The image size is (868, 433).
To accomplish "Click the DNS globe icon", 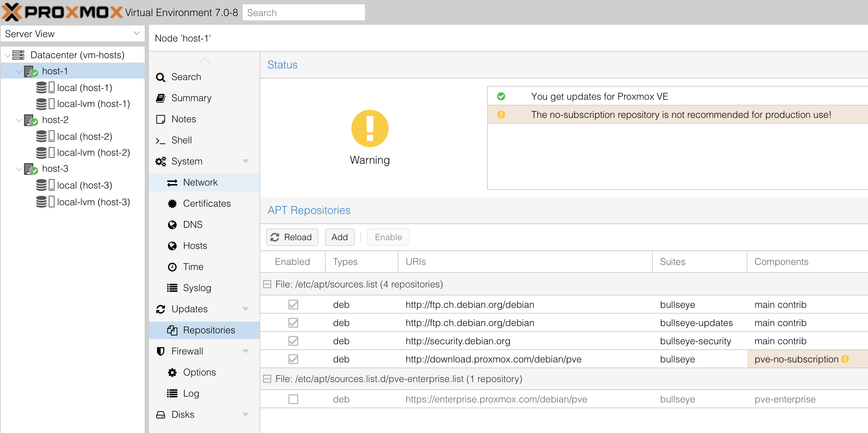I will [x=172, y=225].
